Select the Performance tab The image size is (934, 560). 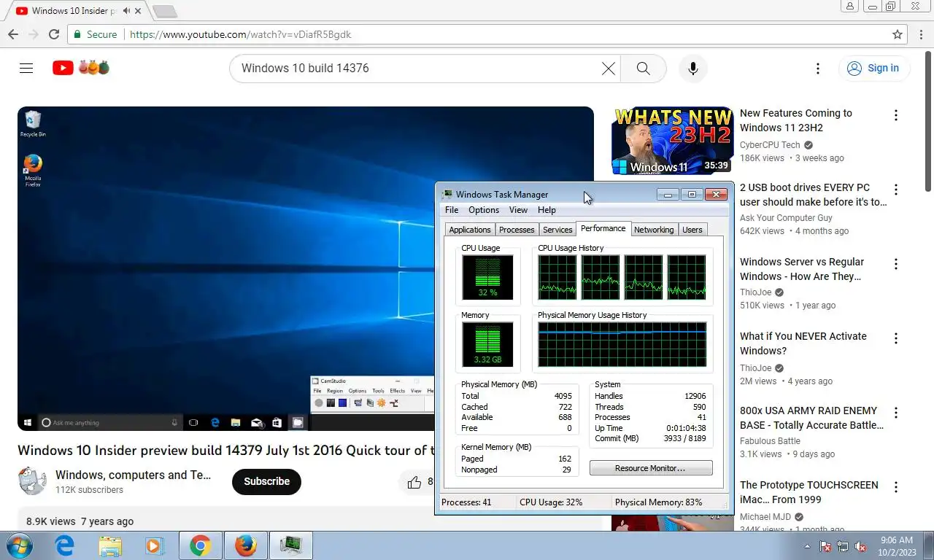click(x=603, y=228)
